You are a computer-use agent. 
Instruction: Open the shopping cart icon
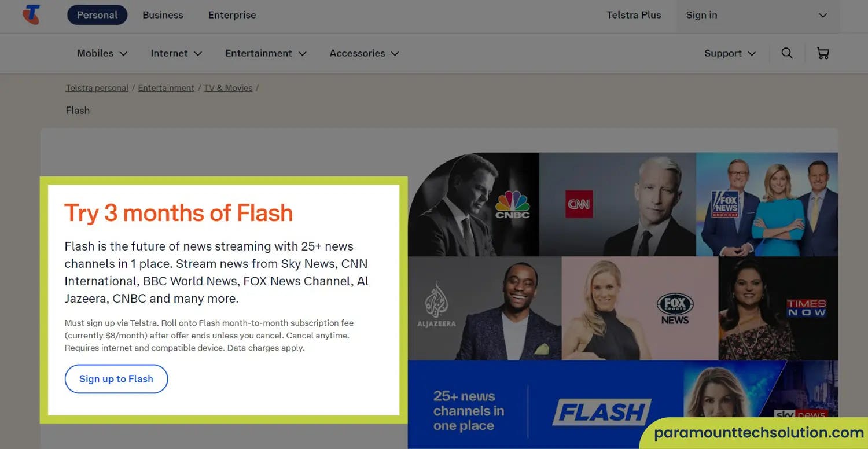pos(823,53)
